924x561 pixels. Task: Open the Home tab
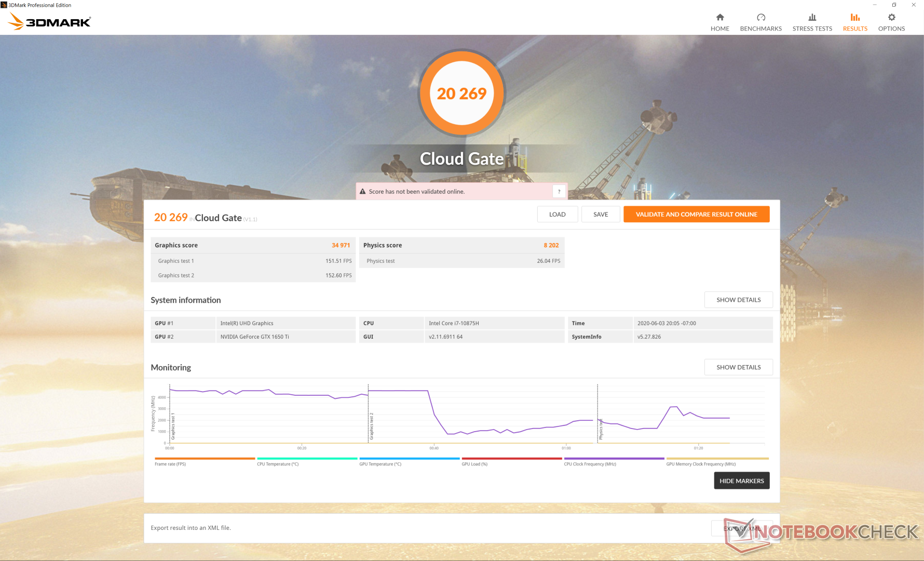[x=719, y=22]
